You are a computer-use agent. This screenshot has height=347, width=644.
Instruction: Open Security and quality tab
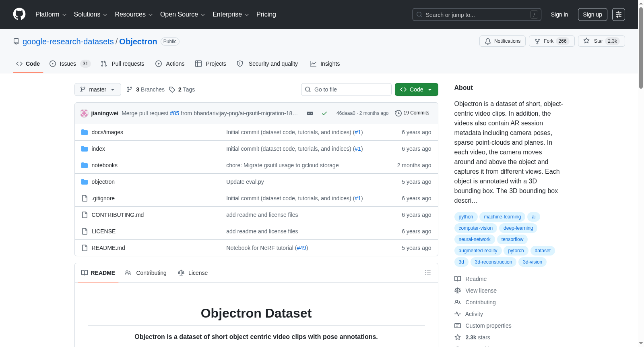(x=268, y=64)
